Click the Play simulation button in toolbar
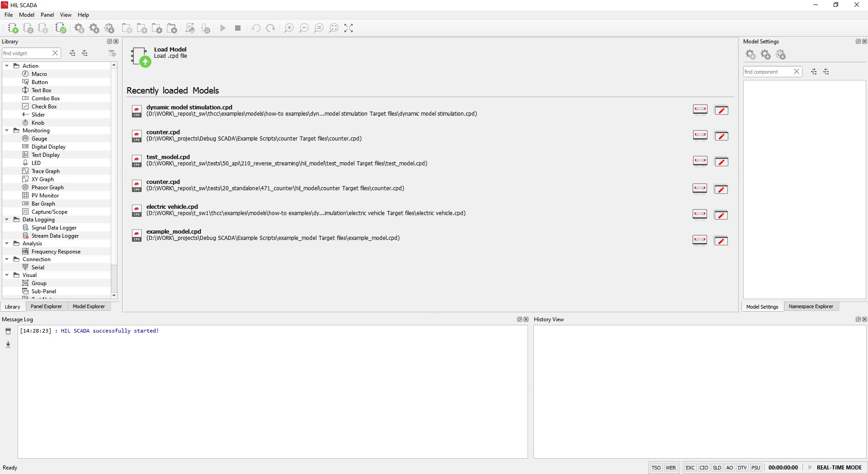Image resolution: width=868 pixels, height=474 pixels. pyautogui.click(x=223, y=28)
